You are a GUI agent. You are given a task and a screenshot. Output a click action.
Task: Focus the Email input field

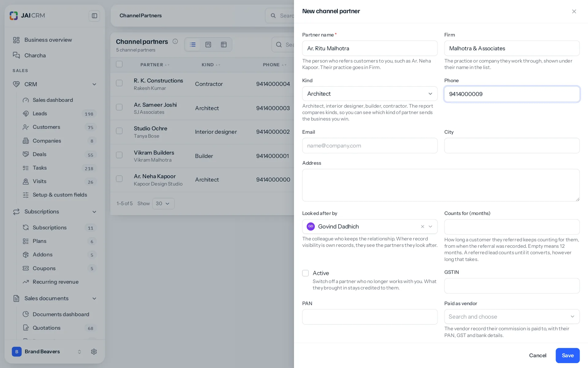pyautogui.click(x=370, y=146)
